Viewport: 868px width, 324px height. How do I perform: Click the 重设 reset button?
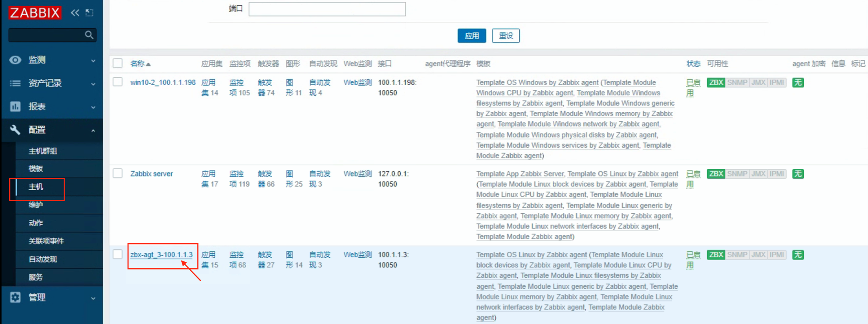[x=506, y=36]
